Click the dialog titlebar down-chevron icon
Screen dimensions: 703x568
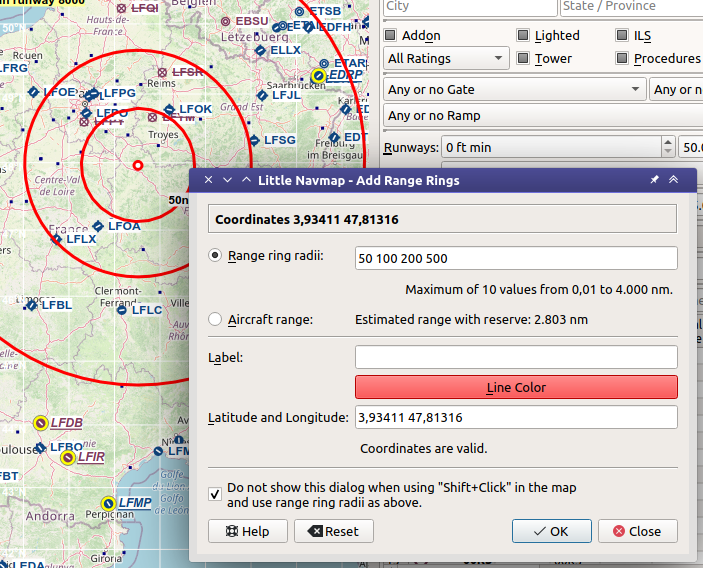227,180
